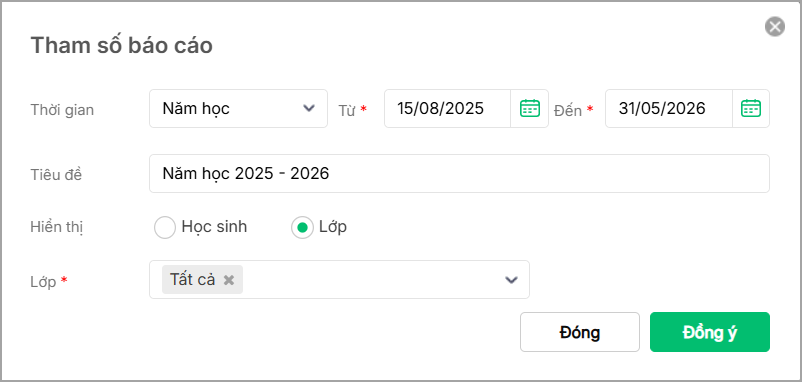Focus the Tiêu đề text field
802x382 pixels.
click(459, 174)
